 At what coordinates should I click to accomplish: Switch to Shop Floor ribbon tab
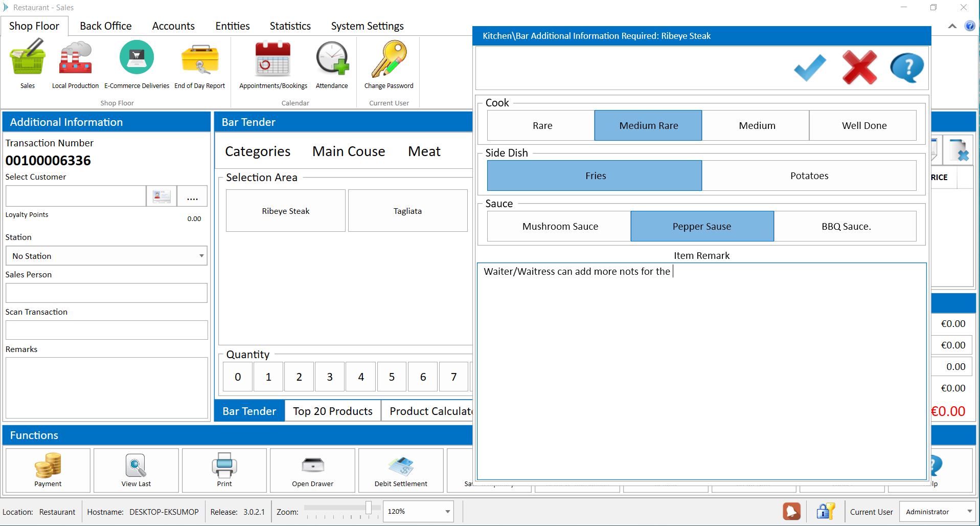[x=34, y=26]
